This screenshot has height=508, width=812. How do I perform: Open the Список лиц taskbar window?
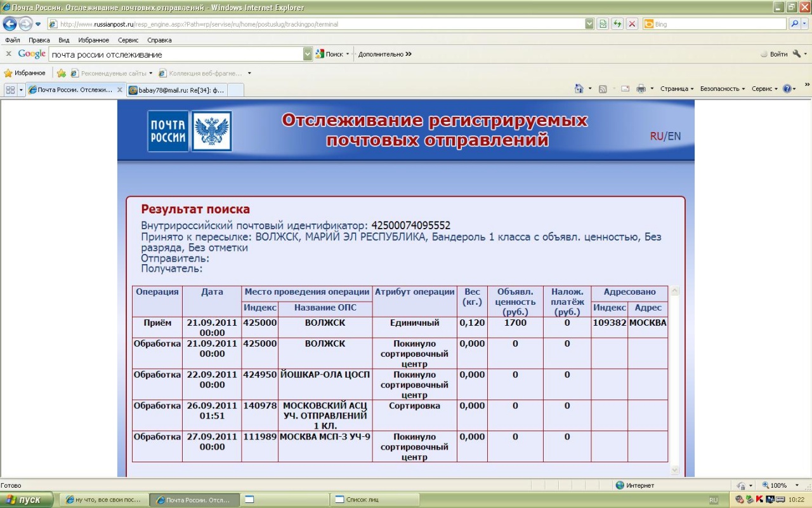coord(374,500)
